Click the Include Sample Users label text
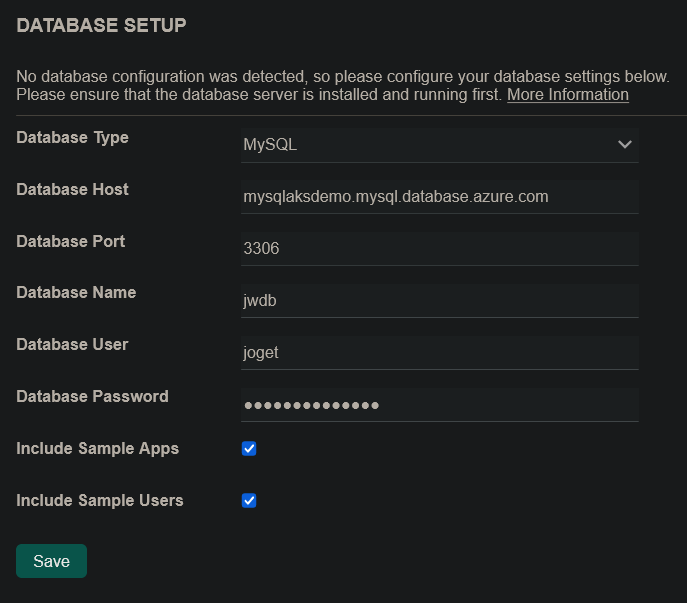 click(100, 501)
